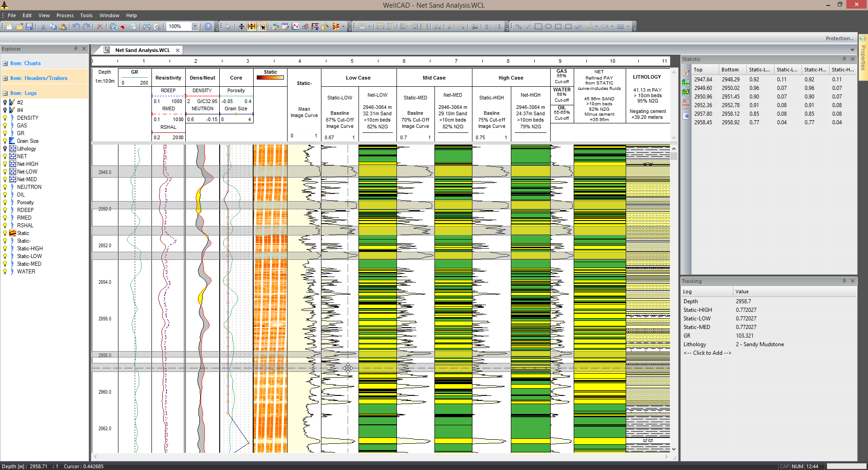Toggle visibility bulb for WATER log
This screenshot has width=868, height=470.
[x=5, y=272]
